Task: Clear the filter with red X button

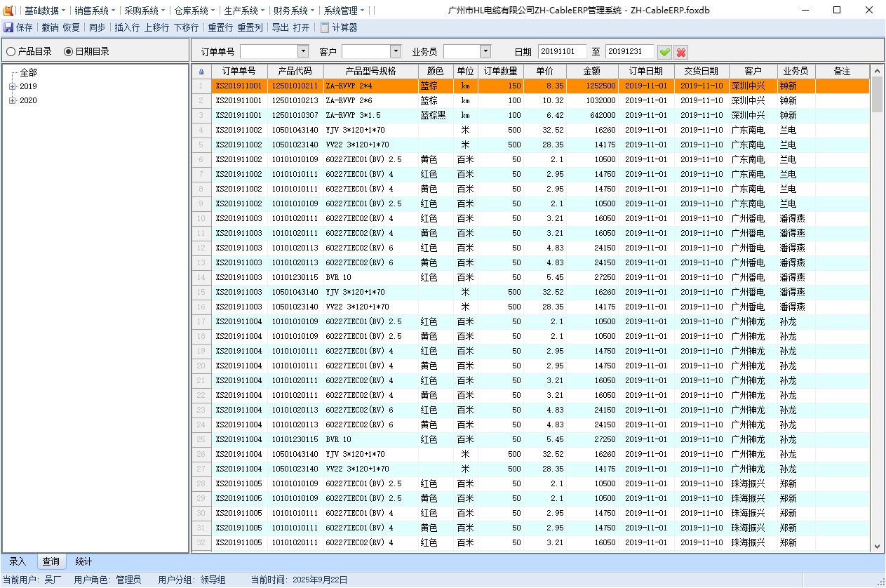Action: tap(680, 52)
